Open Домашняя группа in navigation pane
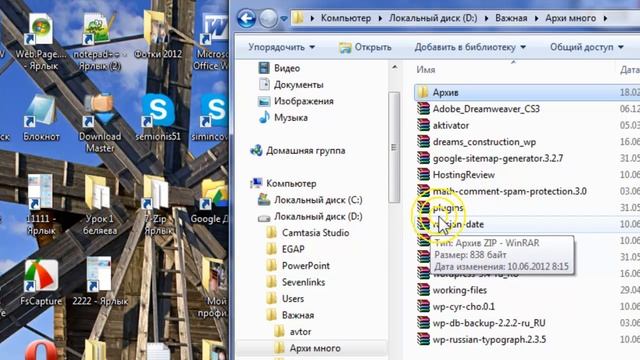Image resolution: width=640 pixels, height=360 pixels. (298, 151)
